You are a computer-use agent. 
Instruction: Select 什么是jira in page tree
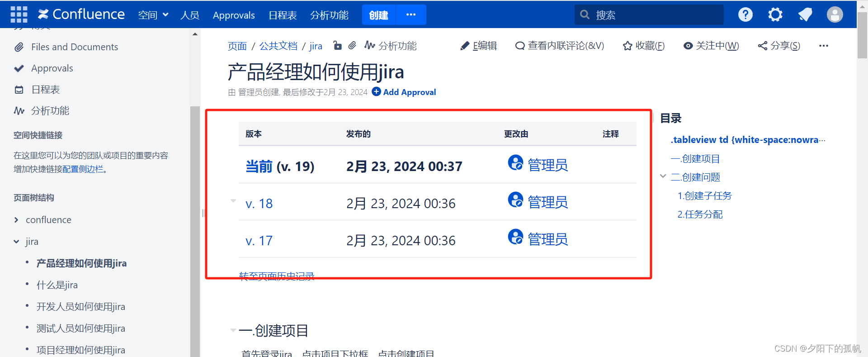click(57, 285)
